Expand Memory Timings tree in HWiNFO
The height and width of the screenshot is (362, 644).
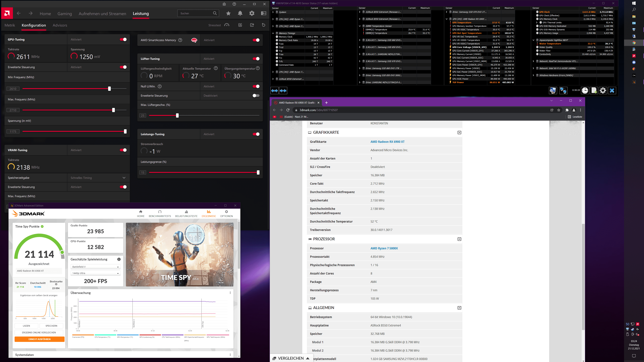click(x=273, y=33)
